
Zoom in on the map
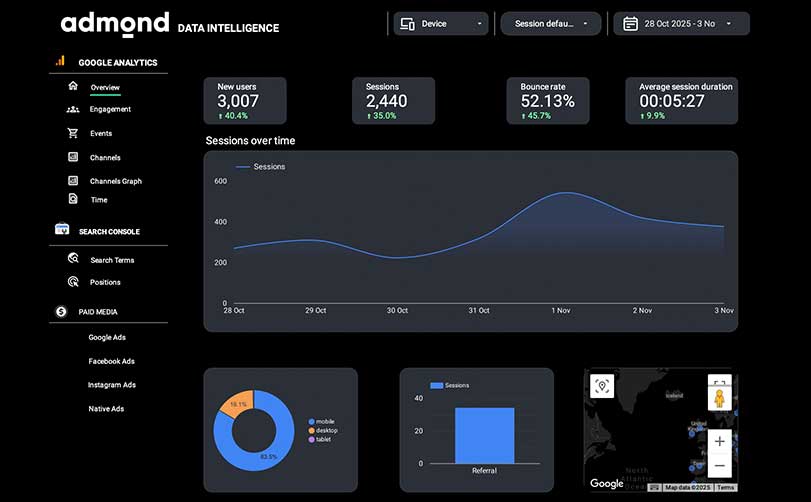[x=719, y=442]
